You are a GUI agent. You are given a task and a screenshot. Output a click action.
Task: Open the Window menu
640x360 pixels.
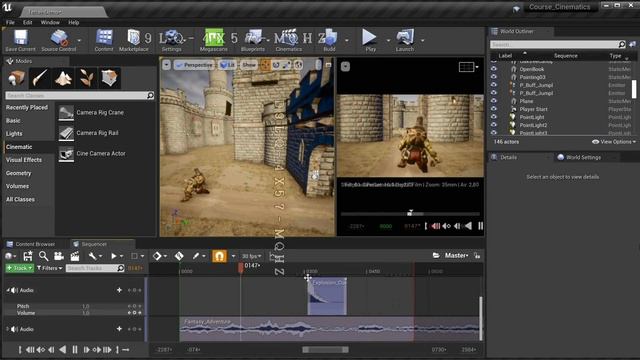pyautogui.click(x=50, y=22)
